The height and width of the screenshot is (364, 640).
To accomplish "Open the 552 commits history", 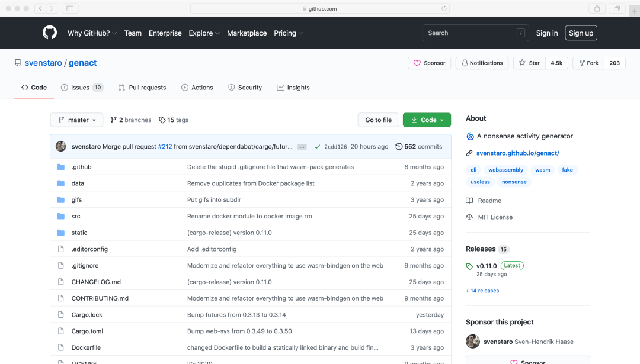I will tap(419, 146).
